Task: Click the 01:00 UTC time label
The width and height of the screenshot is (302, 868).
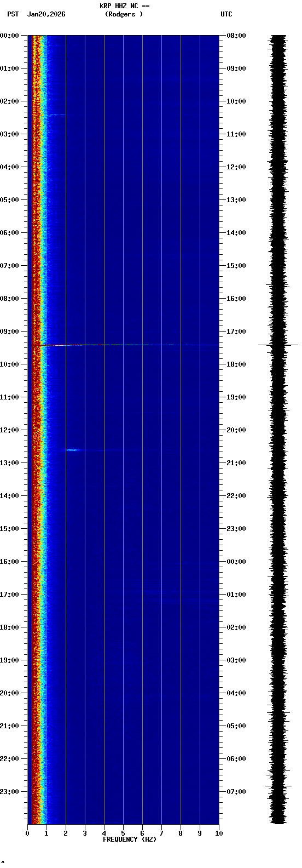Action: tap(236, 595)
